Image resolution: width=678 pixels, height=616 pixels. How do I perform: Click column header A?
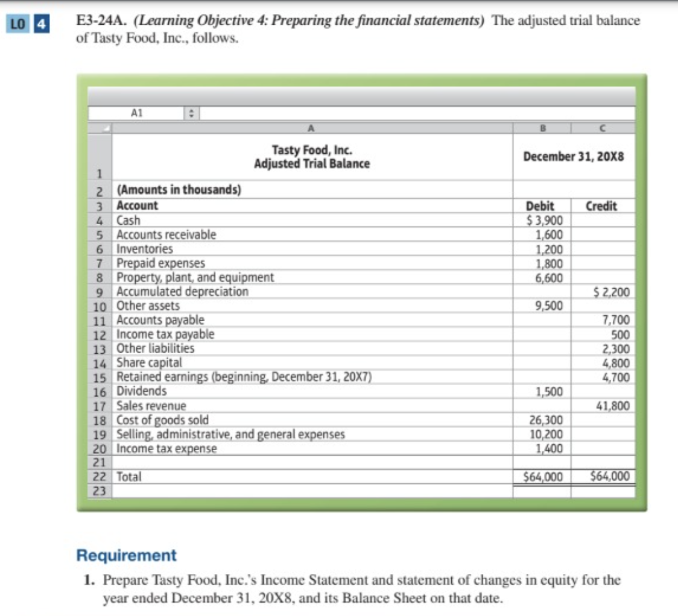[x=311, y=128]
